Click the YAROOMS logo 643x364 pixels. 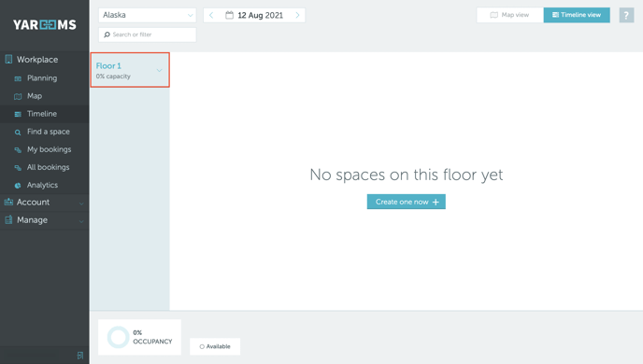click(44, 25)
